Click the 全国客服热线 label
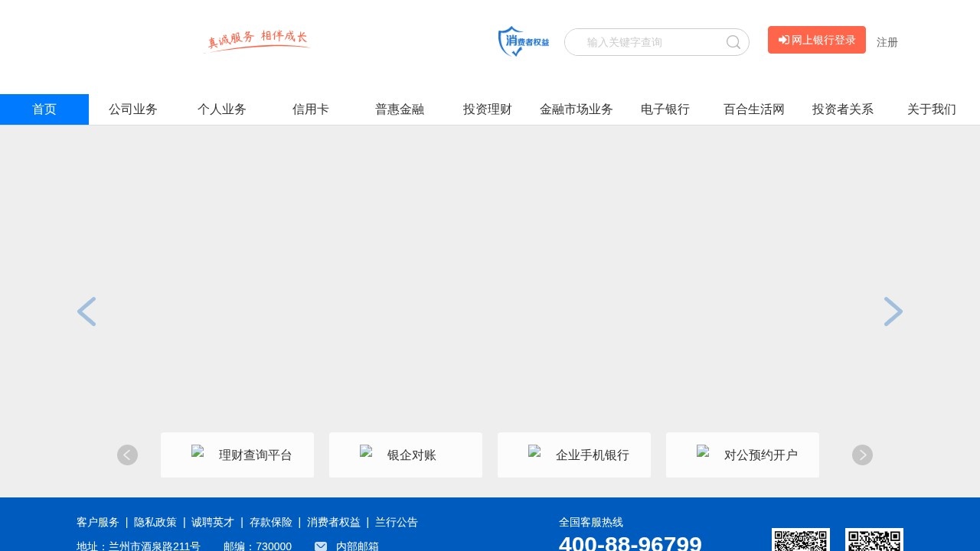The image size is (980, 551). [591, 522]
